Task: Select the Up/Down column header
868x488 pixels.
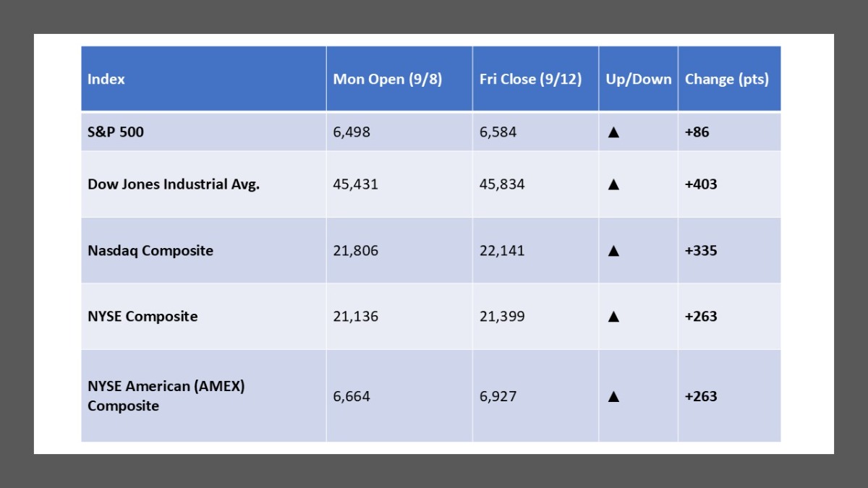Action: [x=638, y=80]
